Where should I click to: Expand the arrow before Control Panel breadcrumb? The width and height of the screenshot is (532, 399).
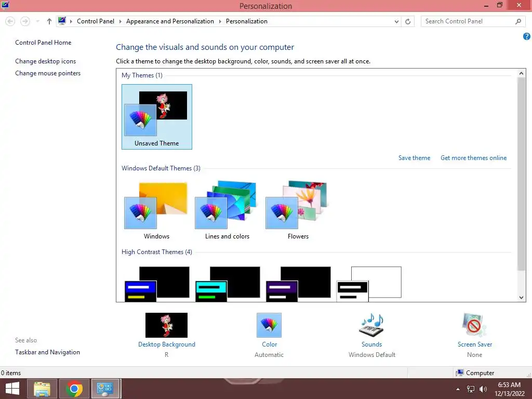pyautogui.click(x=71, y=21)
